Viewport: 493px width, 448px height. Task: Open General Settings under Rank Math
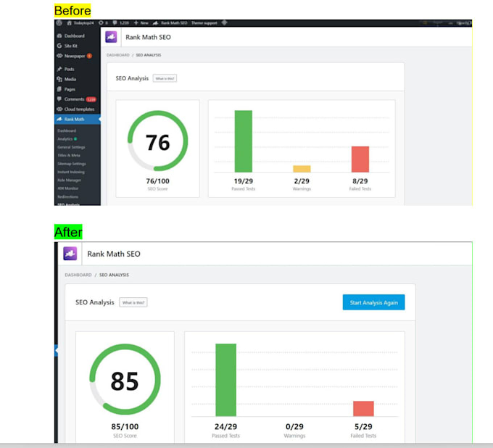pos(71,147)
